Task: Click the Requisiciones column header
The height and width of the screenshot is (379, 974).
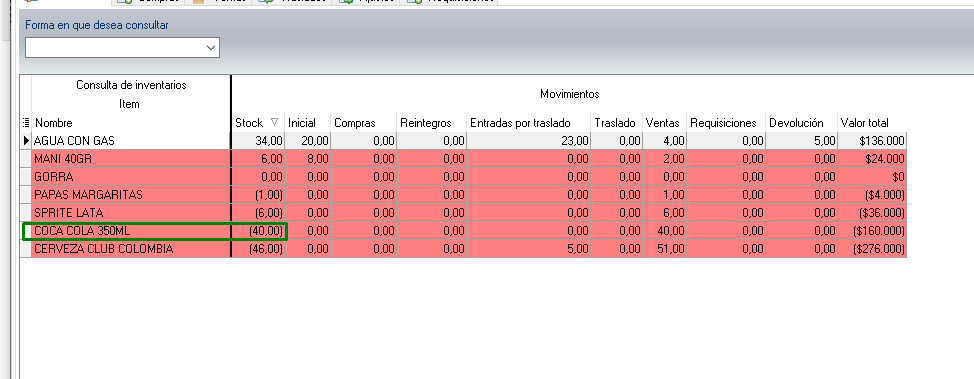Action: coord(726,123)
